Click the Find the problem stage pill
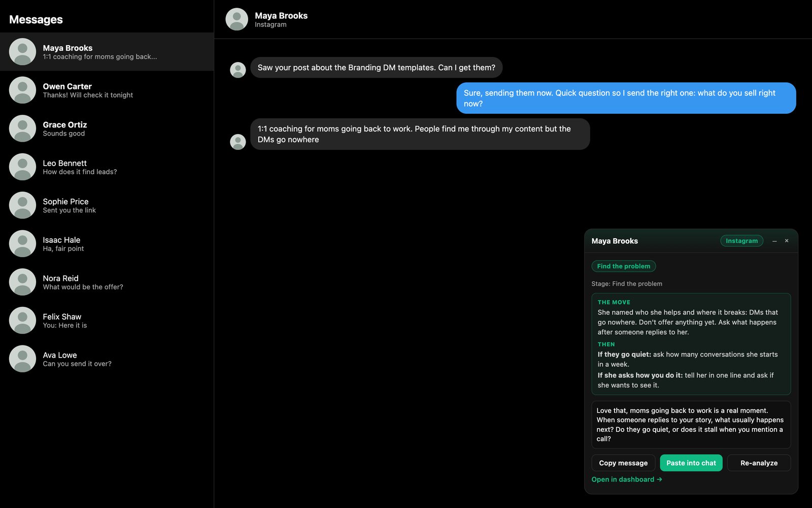The height and width of the screenshot is (508, 812). 623,266
